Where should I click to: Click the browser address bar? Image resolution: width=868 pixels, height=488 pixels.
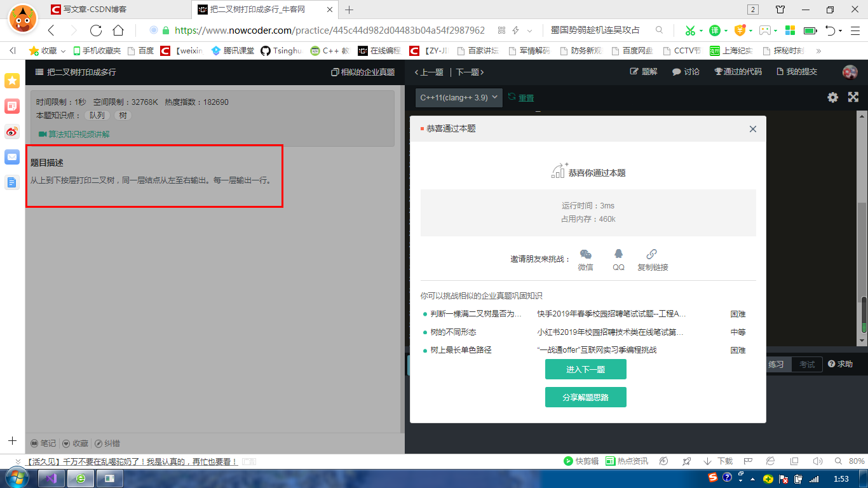(x=318, y=29)
